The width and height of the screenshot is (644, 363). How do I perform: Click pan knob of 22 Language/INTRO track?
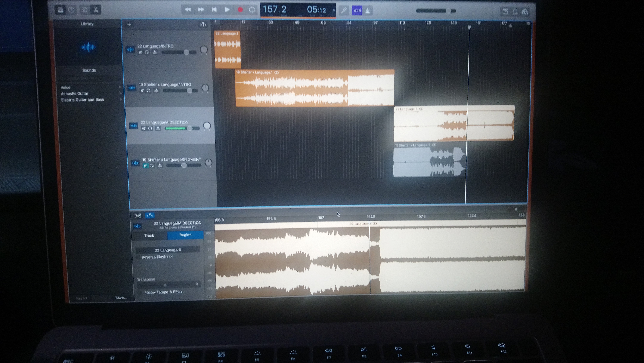coord(204,49)
